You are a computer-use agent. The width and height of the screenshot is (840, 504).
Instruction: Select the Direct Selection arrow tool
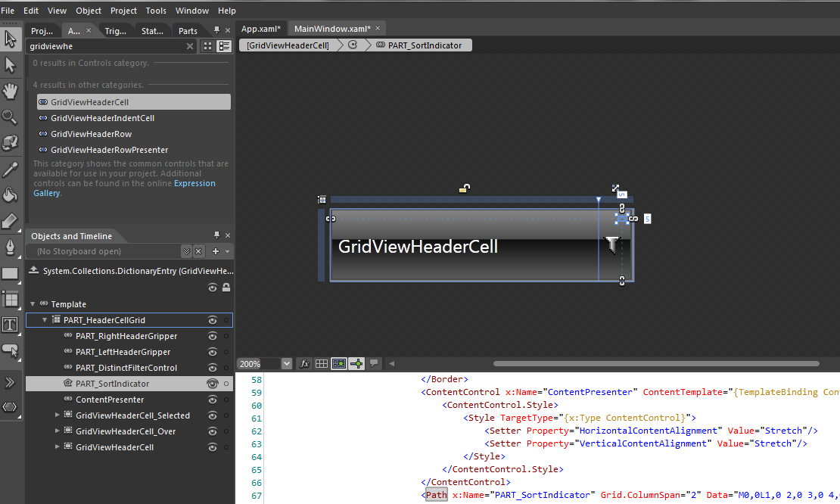pos(10,65)
